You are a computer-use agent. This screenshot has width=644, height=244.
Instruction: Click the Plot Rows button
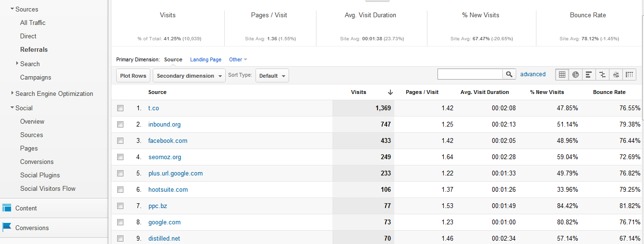[133, 76]
